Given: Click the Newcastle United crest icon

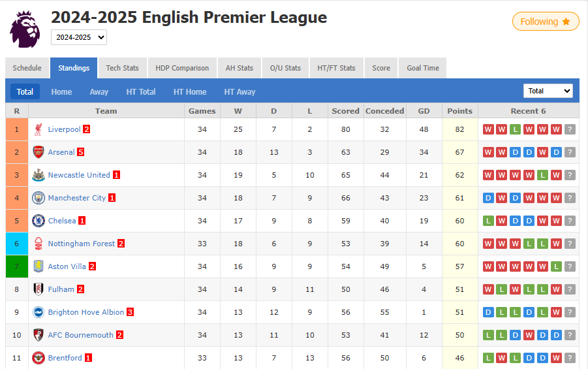Looking at the screenshot, I should tap(39, 175).
